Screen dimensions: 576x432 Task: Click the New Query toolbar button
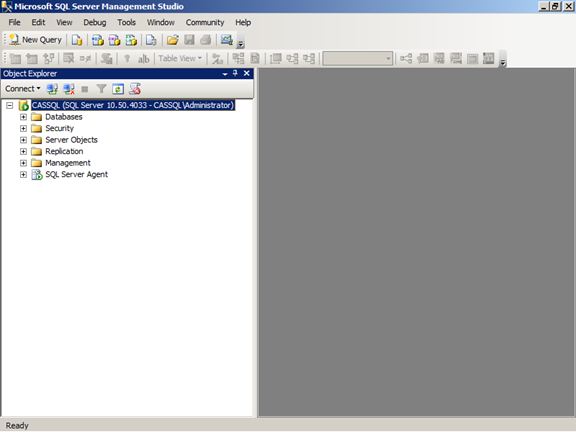coord(35,40)
